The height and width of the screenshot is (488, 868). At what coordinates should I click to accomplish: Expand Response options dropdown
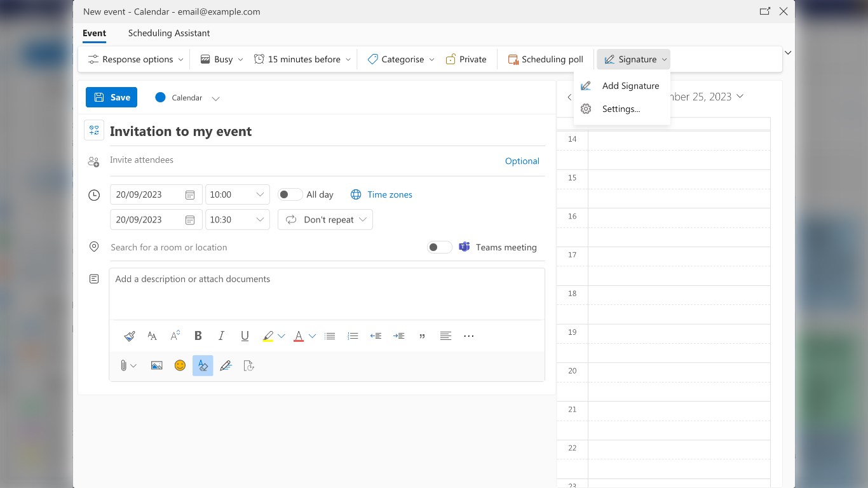(x=135, y=59)
